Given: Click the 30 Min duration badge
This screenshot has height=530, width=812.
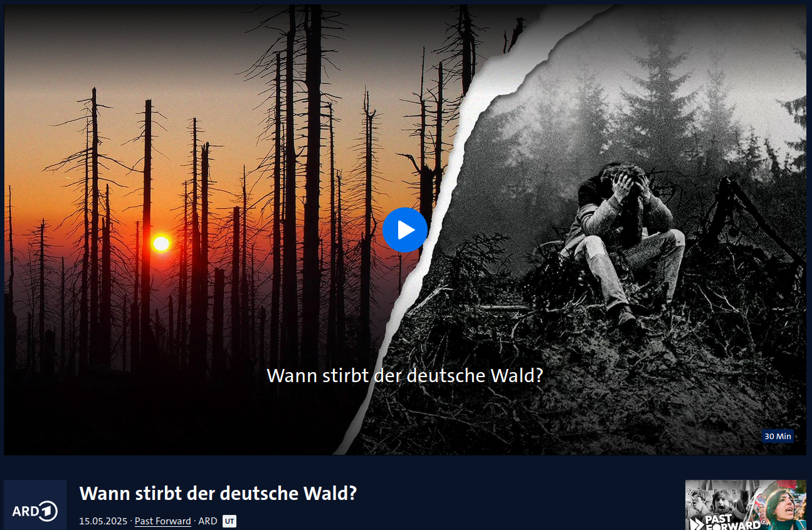Looking at the screenshot, I should (778, 437).
